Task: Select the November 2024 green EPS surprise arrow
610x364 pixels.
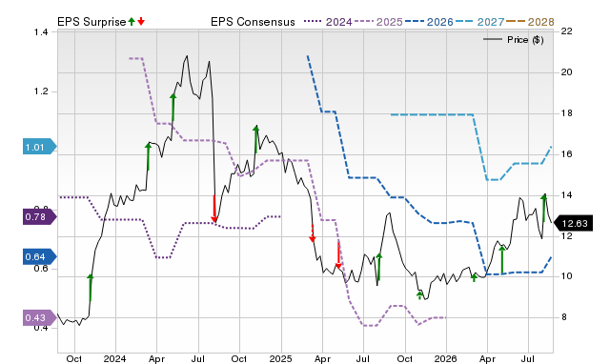Action: pyautogui.click(x=255, y=139)
